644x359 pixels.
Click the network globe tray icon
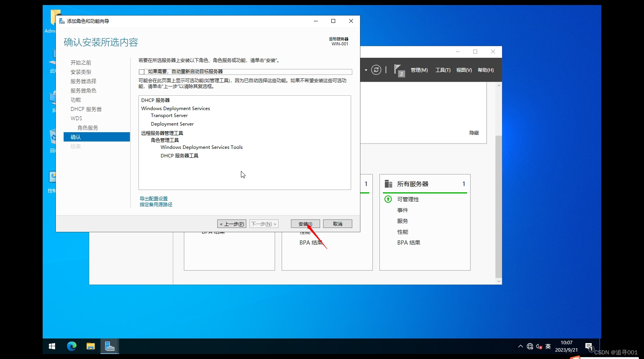coord(530,346)
